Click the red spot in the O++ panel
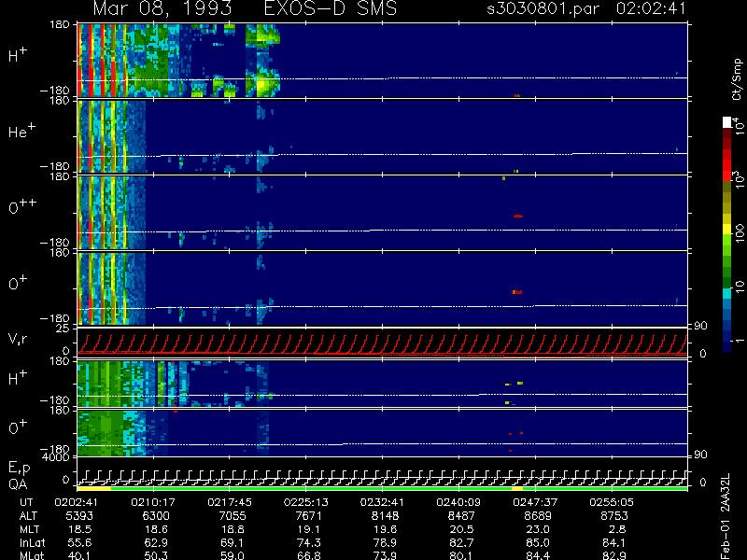Screen dimensions: 747x560 pos(518,217)
